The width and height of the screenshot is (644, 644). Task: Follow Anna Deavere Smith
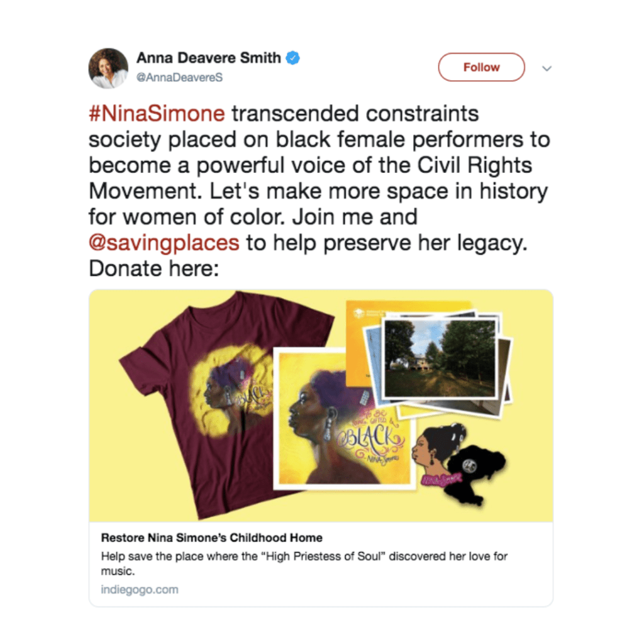tap(481, 67)
